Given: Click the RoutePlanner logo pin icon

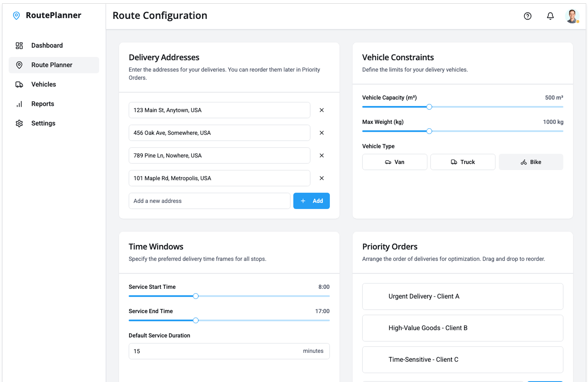Looking at the screenshot, I should coord(16,16).
